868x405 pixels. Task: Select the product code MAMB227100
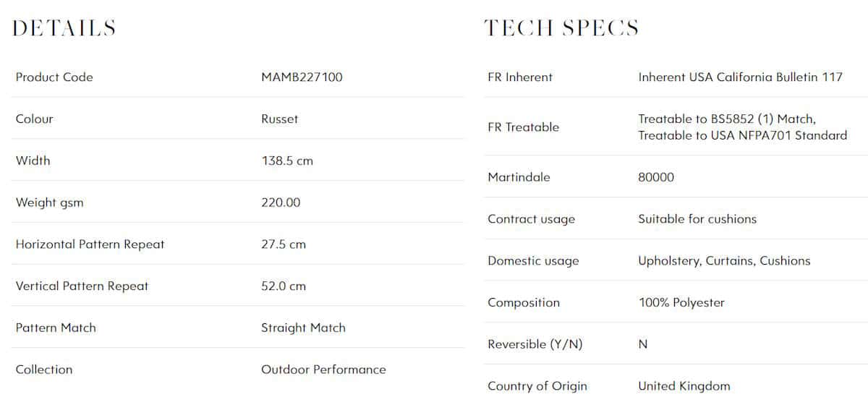pyautogui.click(x=302, y=77)
